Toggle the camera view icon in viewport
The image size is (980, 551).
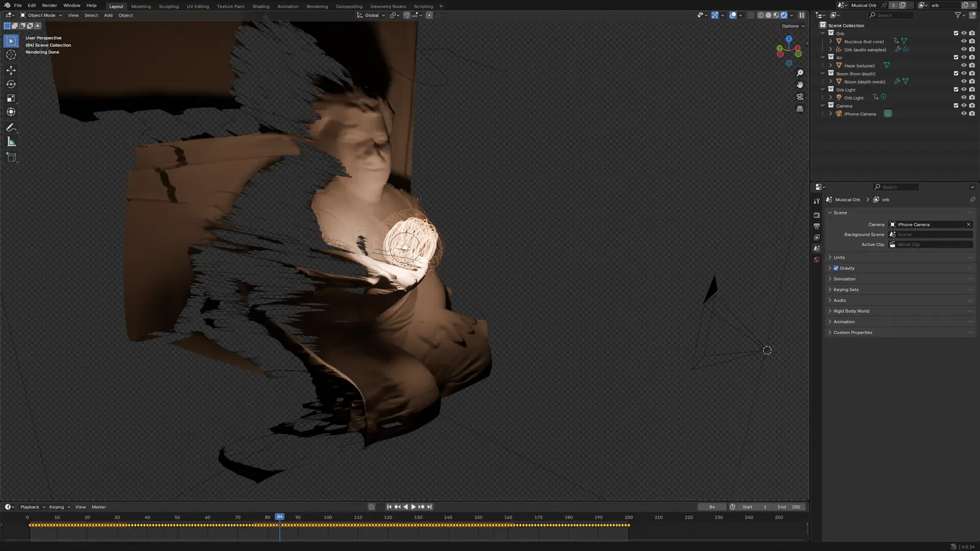coord(799,97)
